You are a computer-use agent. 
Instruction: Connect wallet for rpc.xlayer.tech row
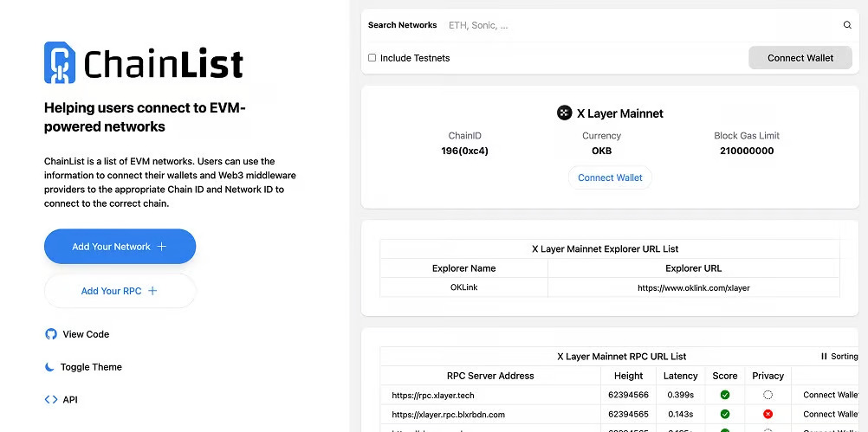click(x=831, y=395)
